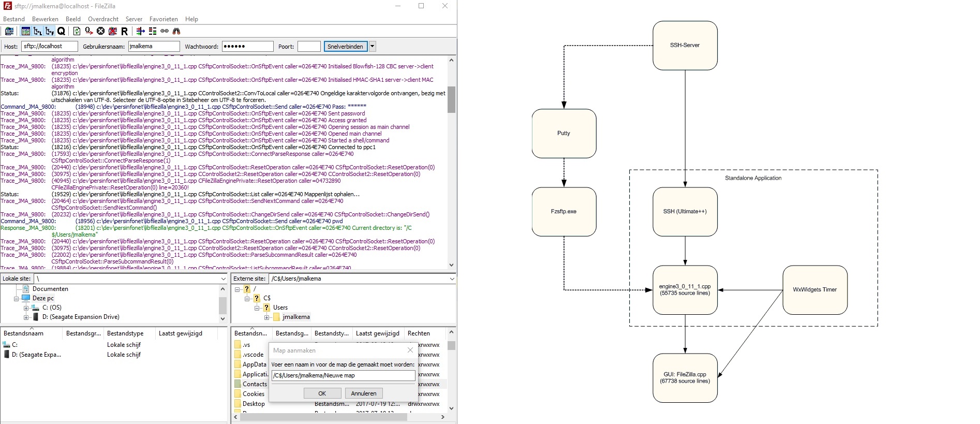Screen dimensions: 980x424
Task: Open the Bestand menu
Action: pyautogui.click(x=14, y=19)
